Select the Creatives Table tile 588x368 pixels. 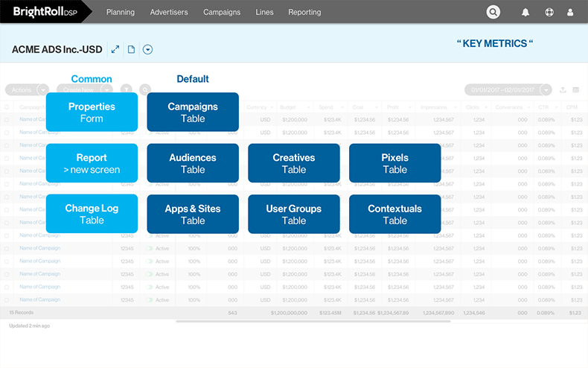(x=294, y=163)
